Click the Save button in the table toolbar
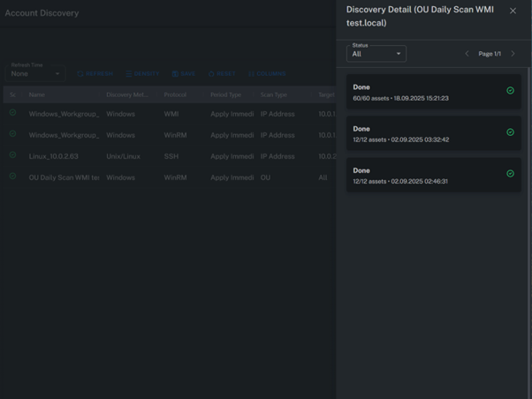 click(x=184, y=74)
